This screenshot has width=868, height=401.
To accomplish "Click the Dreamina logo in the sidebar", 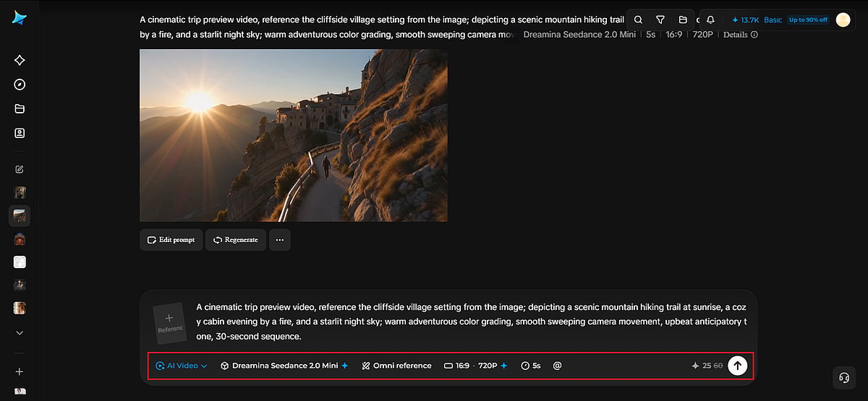I will pyautogui.click(x=20, y=19).
